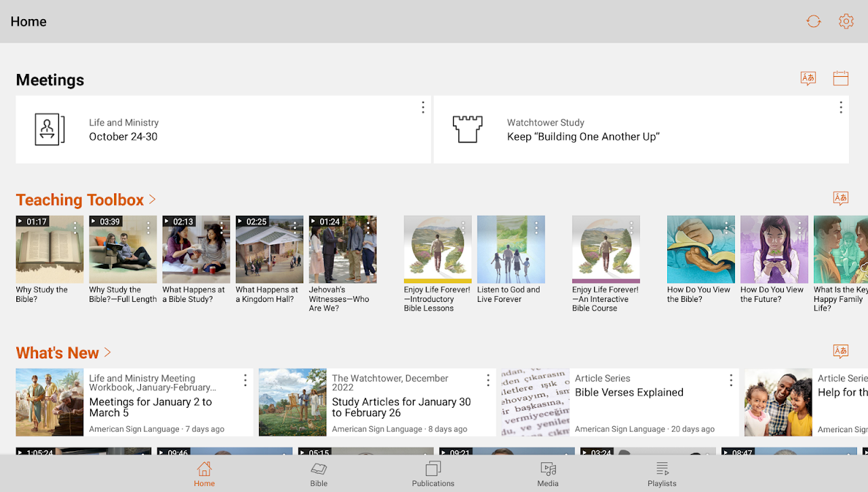Switch to the Bible tab

[319, 473]
